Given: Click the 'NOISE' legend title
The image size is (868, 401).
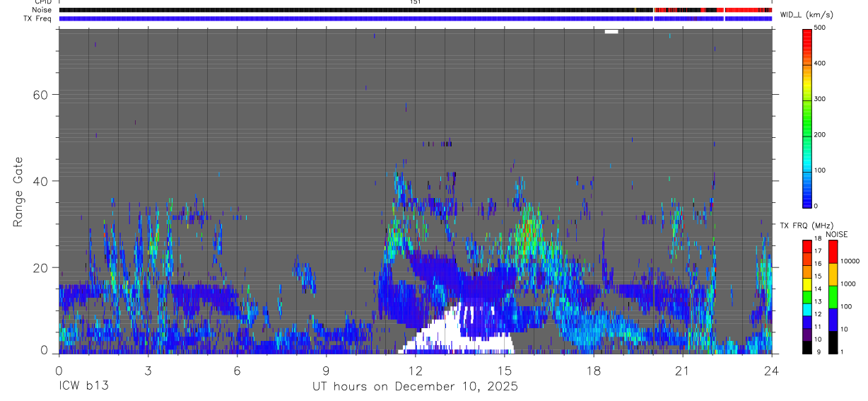Looking at the screenshot, I should pos(837,234).
